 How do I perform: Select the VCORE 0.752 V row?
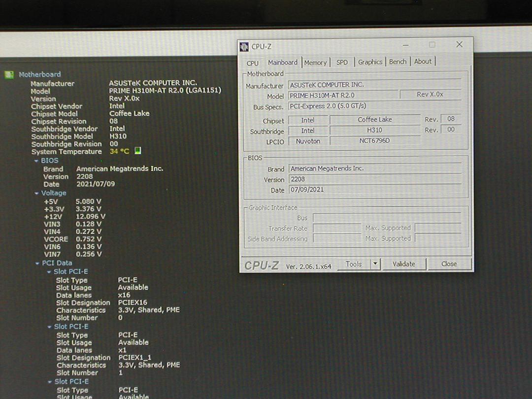pyautogui.click(x=72, y=239)
